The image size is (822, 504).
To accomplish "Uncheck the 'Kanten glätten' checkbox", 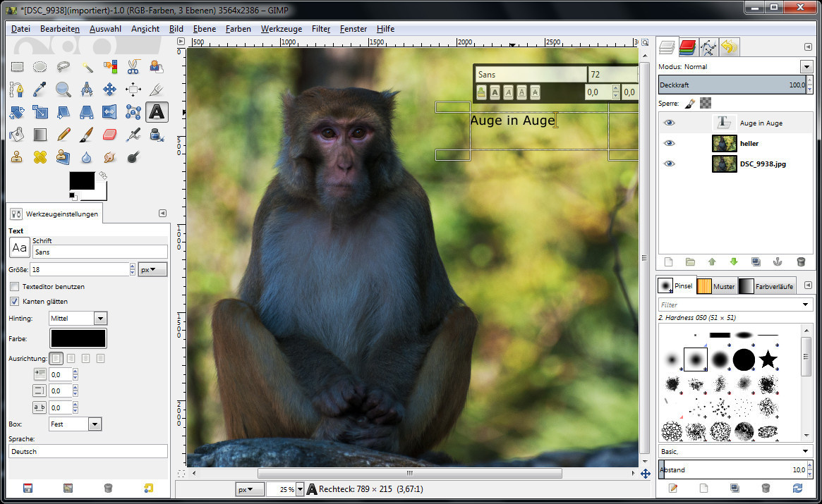I will (15, 302).
